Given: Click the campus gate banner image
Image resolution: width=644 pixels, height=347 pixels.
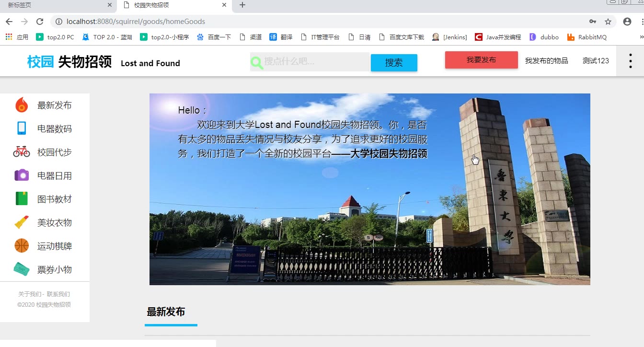Looking at the screenshot, I should 370,189.
